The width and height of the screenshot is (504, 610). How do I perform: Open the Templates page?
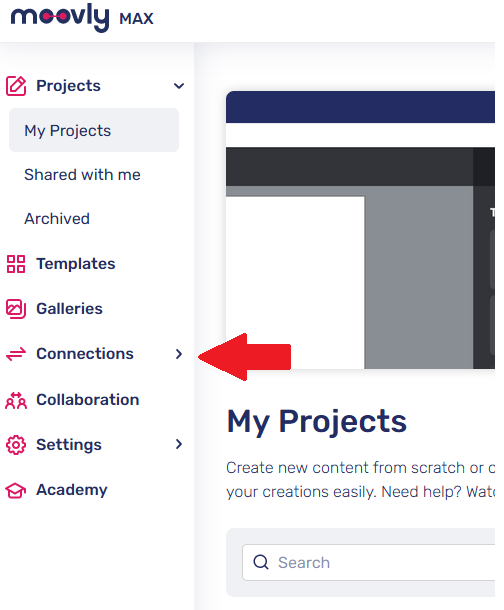[x=76, y=264]
